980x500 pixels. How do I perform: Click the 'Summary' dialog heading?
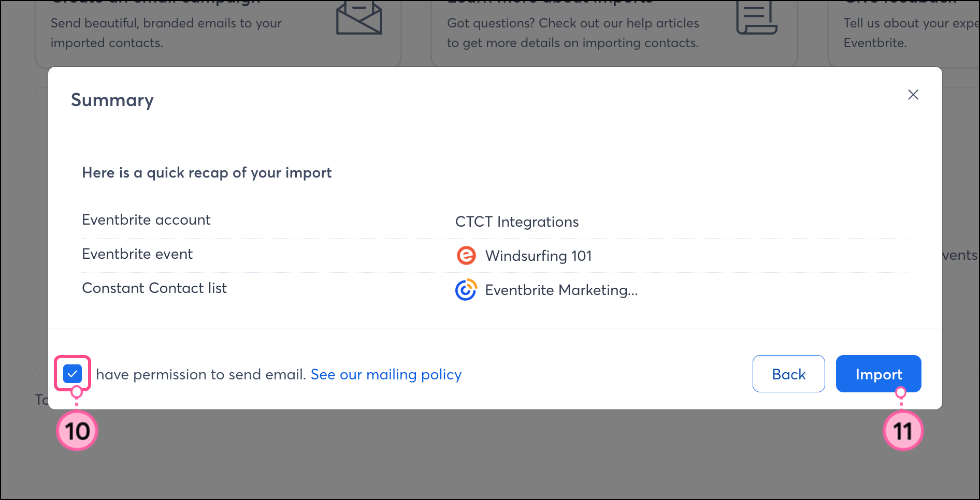(x=112, y=100)
